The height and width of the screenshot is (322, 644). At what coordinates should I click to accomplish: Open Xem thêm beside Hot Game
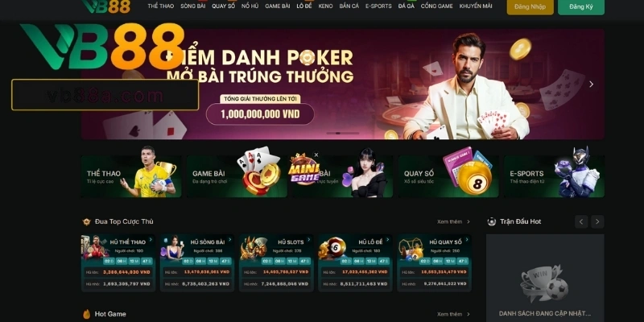453,314
